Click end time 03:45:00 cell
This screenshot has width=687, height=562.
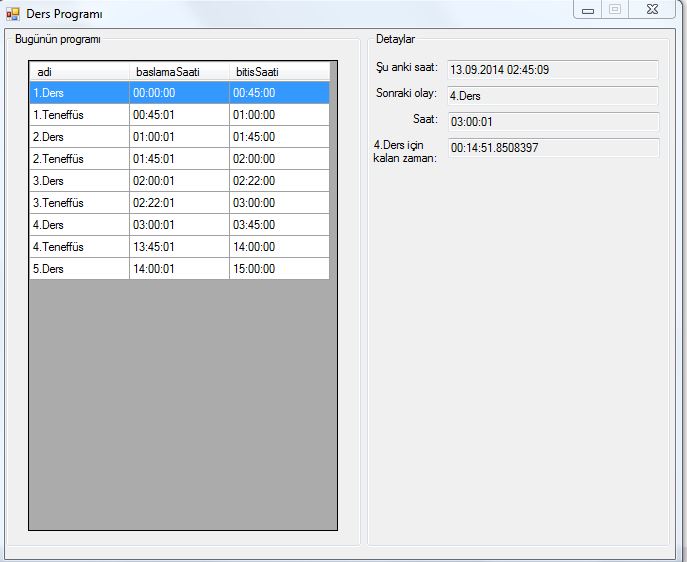(279, 225)
